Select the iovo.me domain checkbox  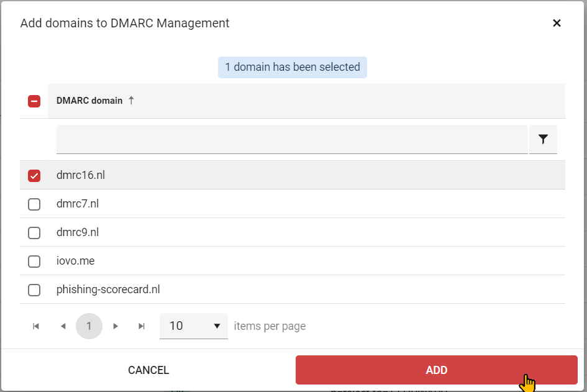34,262
